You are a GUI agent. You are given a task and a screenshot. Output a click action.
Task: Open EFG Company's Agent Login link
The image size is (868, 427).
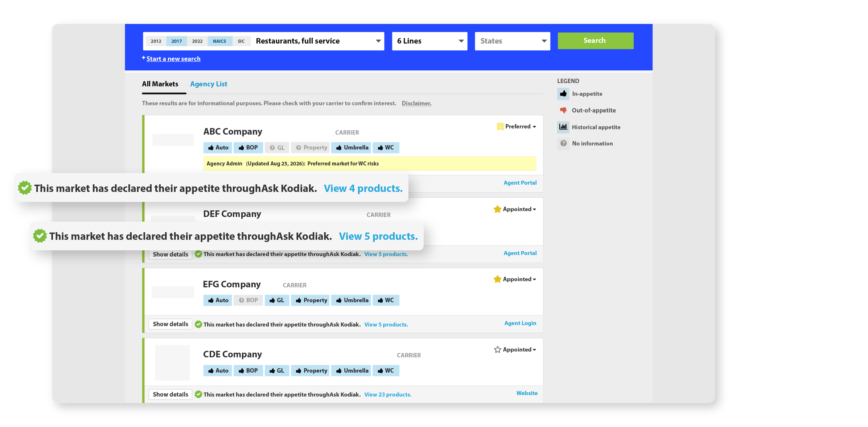520,323
